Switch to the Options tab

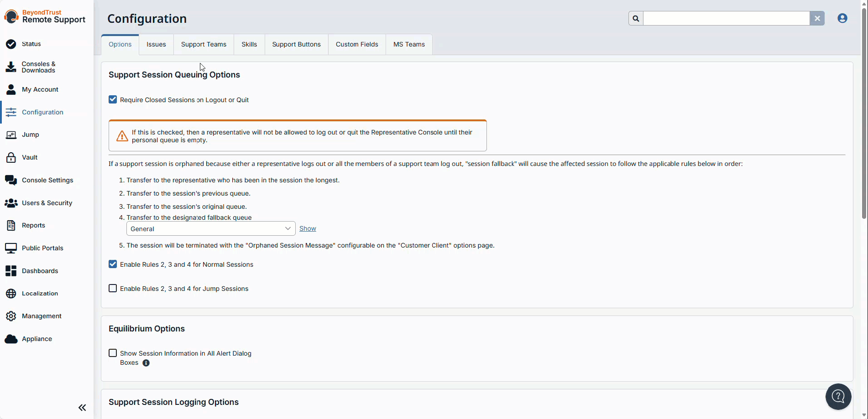pos(120,44)
